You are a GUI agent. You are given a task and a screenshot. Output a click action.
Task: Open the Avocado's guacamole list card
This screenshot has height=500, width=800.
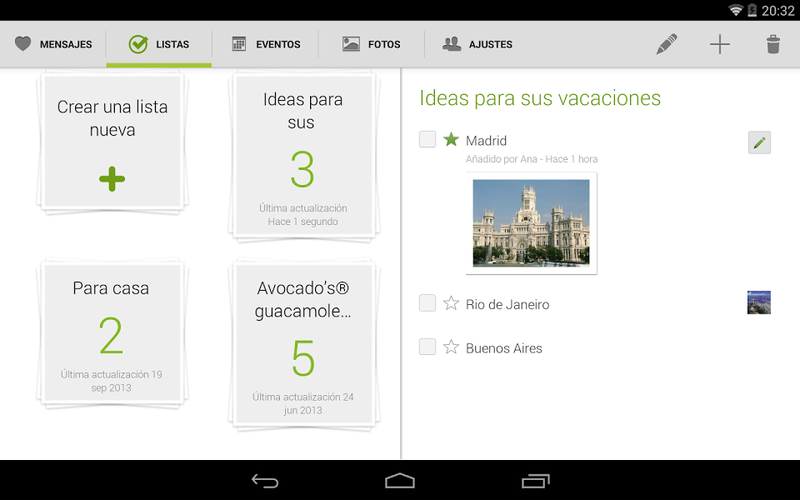[303, 344]
